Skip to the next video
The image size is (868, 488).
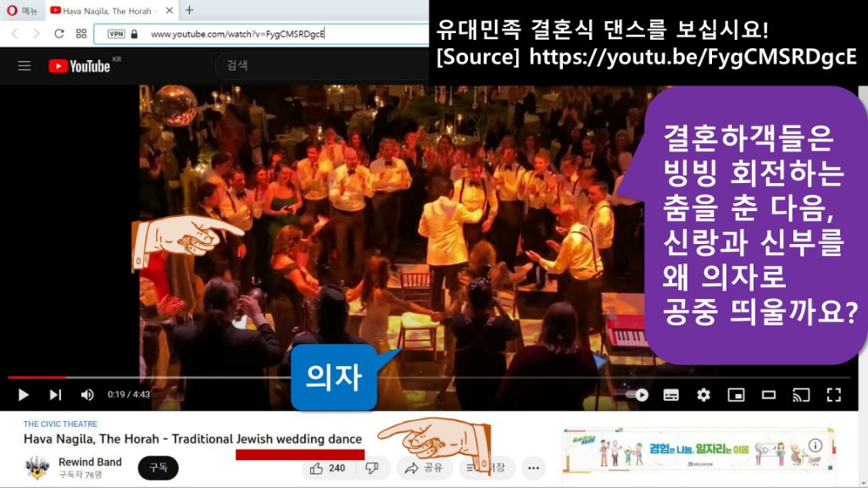tap(55, 395)
